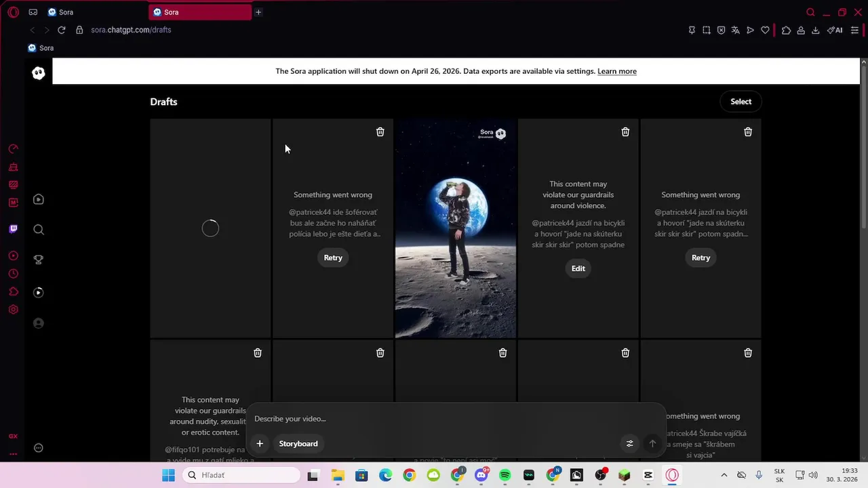Viewport: 868px width, 488px height.
Task: Open the loading draft card with spinner
Action: point(210,228)
